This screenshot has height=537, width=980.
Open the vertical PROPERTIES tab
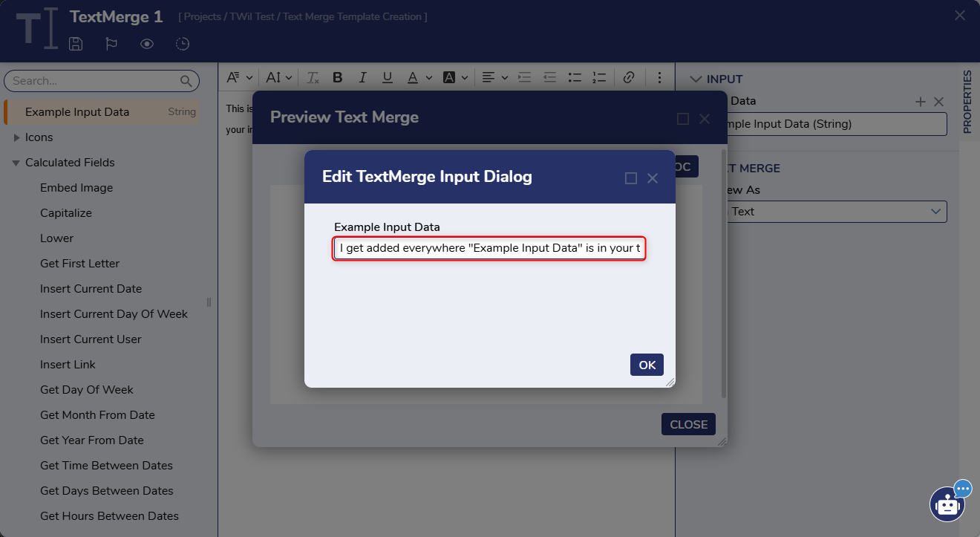[967, 102]
